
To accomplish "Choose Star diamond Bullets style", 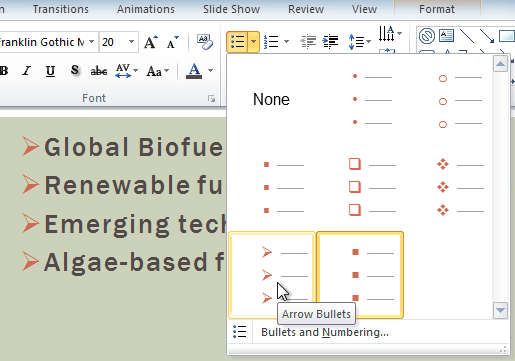I will [x=447, y=187].
